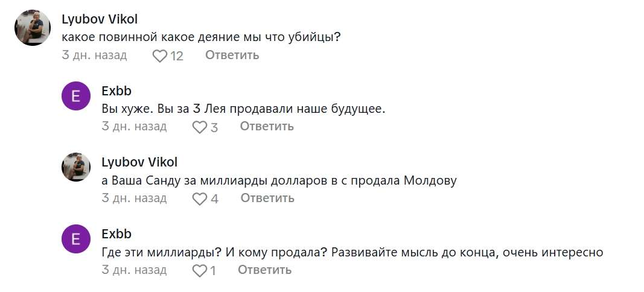This screenshot has height=292, width=644.
Task: Reply to Exbb's Где эти миллиарды comment
Action: (x=264, y=270)
